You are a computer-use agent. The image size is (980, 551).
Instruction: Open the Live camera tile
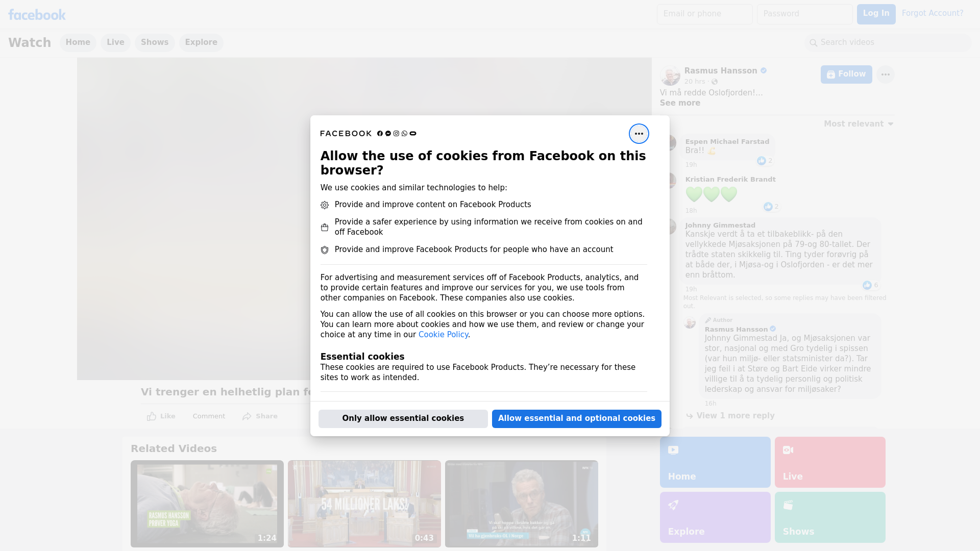click(829, 462)
